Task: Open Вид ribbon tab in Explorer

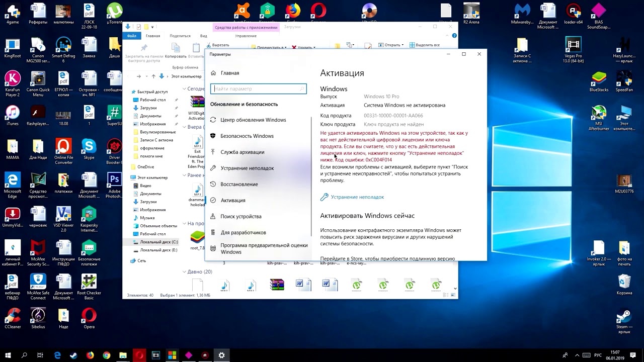Action: point(203,36)
